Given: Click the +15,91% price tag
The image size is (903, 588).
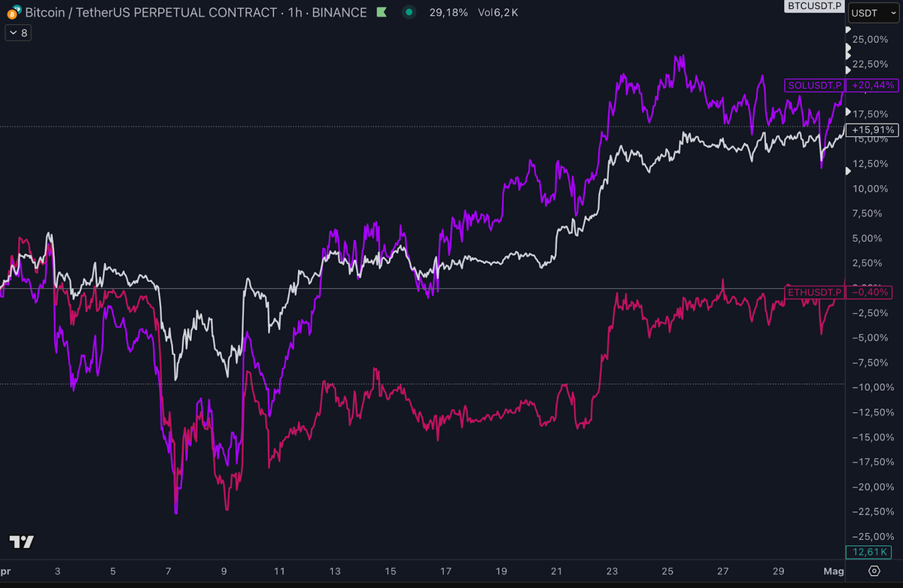Looking at the screenshot, I should (x=873, y=130).
